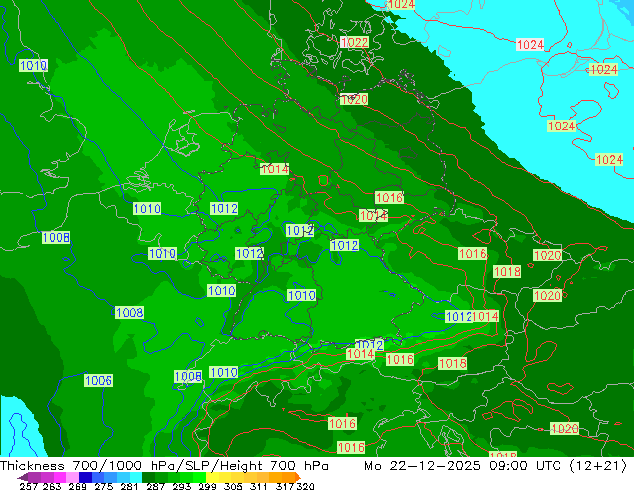Screen dimensions: 634x490
Task: Select the legend value 263
Action: (51, 486)
